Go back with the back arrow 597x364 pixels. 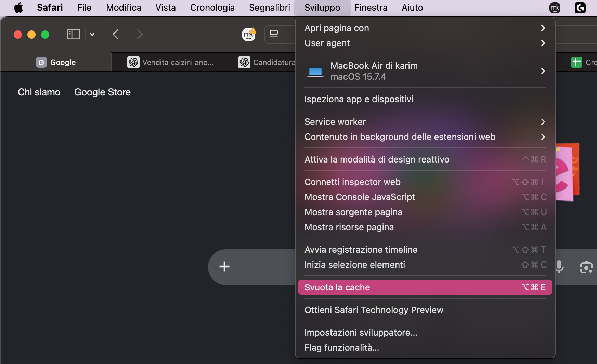point(116,34)
